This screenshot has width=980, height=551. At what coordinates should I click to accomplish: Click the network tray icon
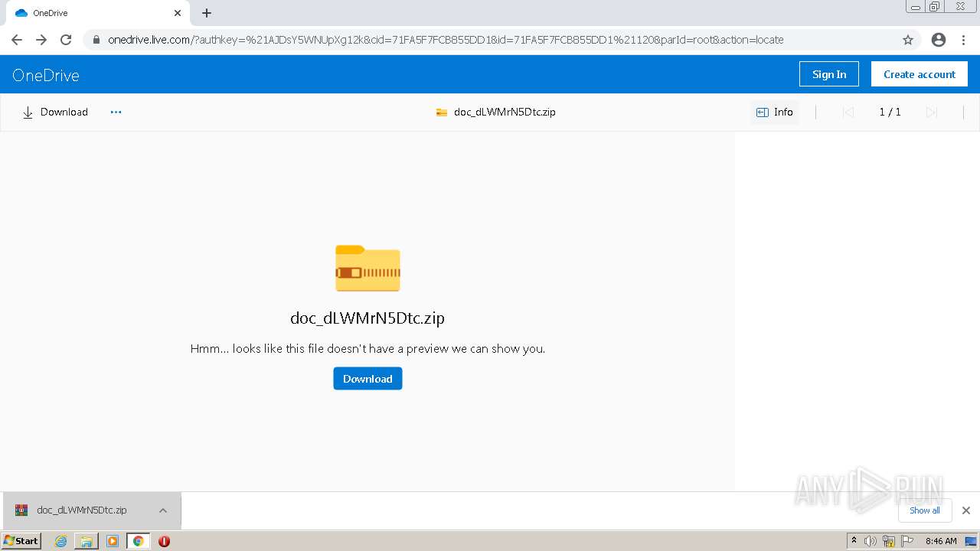click(889, 541)
